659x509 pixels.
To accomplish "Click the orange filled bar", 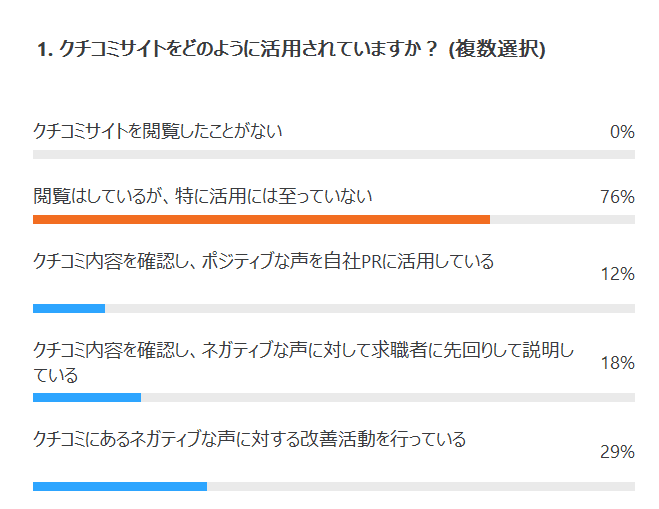I will point(261,220).
